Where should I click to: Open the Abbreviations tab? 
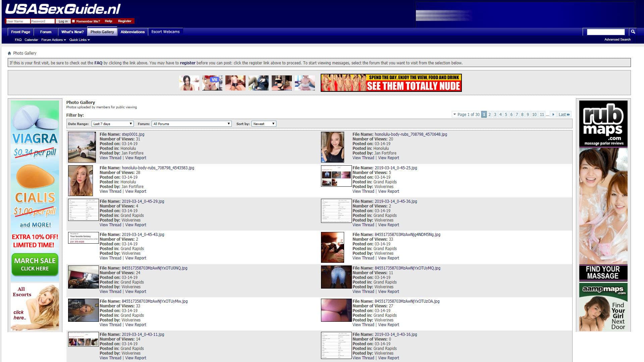(x=132, y=32)
